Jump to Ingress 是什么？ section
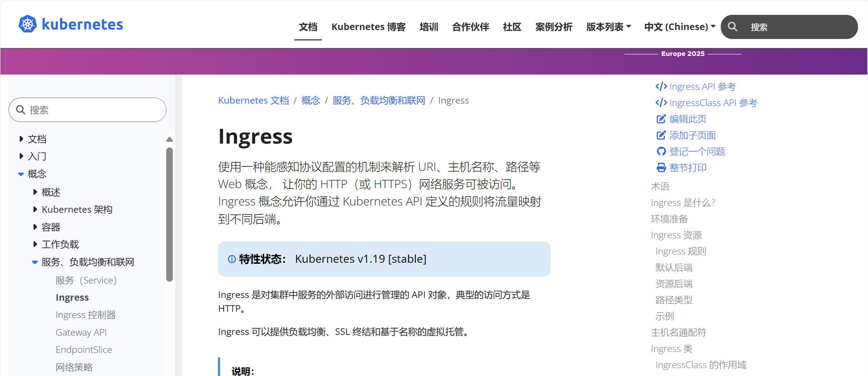This screenshot has width=868, height=376. coord(684,202)
